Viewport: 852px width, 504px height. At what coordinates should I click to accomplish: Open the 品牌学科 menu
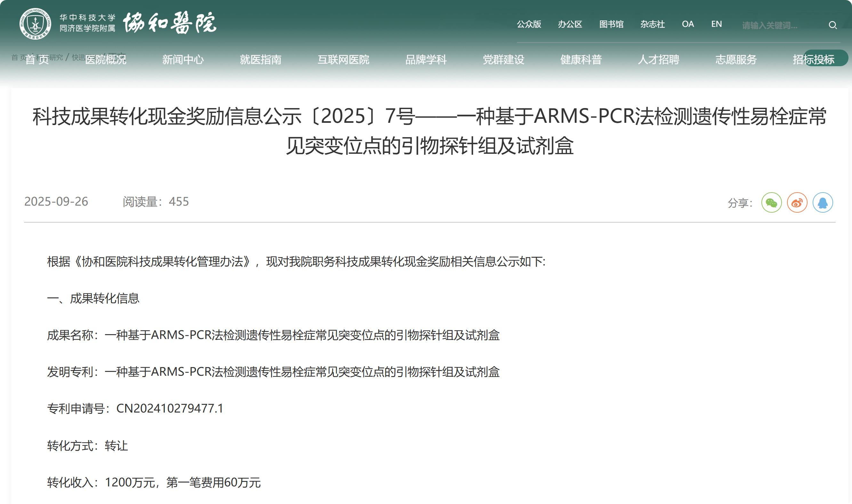click(426, 60)
